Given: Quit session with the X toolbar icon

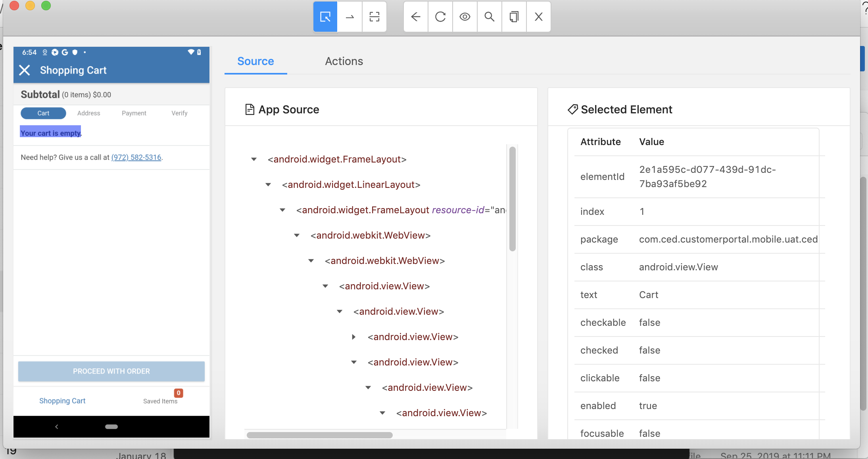Looking at the screenshot, I should coord(539,17).
